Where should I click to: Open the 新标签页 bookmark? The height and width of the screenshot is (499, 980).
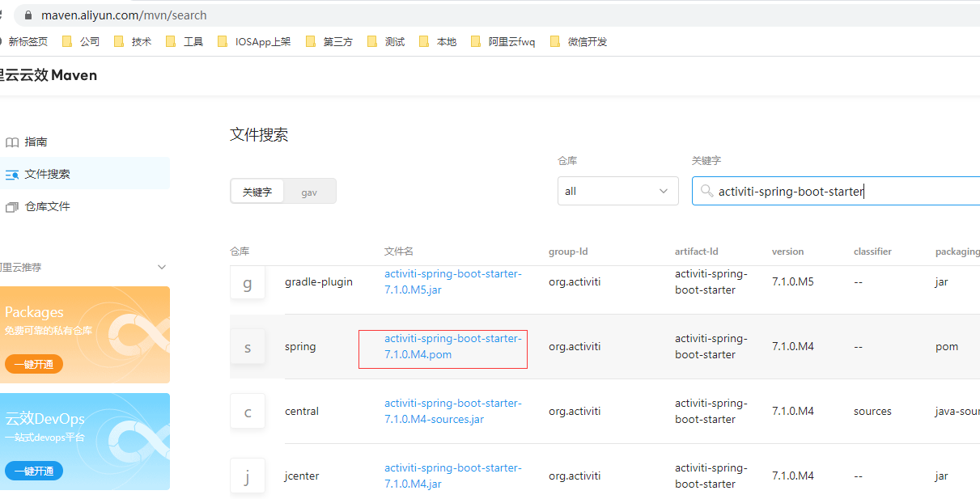point(25,41)
